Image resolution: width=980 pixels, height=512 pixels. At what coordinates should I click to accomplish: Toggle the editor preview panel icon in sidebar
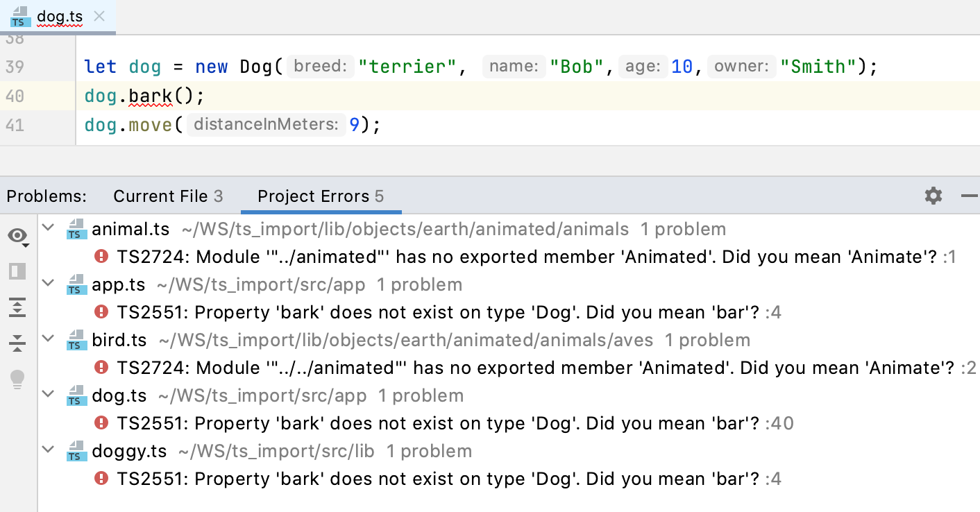point(17,271)
